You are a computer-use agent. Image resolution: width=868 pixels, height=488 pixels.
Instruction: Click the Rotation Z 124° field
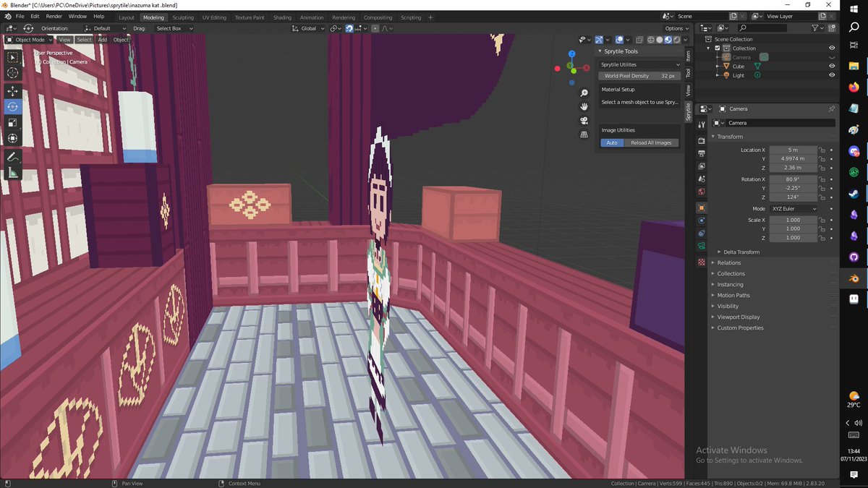(793, 197)
